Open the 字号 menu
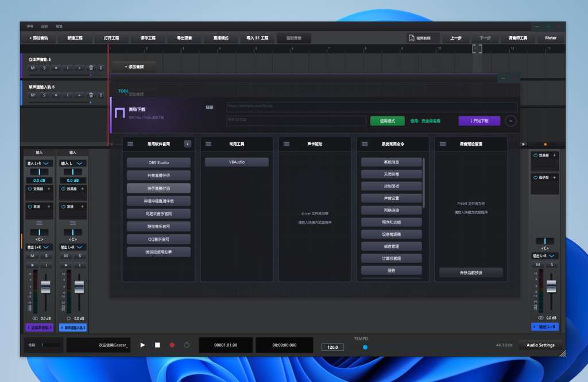This screenshot has width=588, height=382. click(30, 26)
